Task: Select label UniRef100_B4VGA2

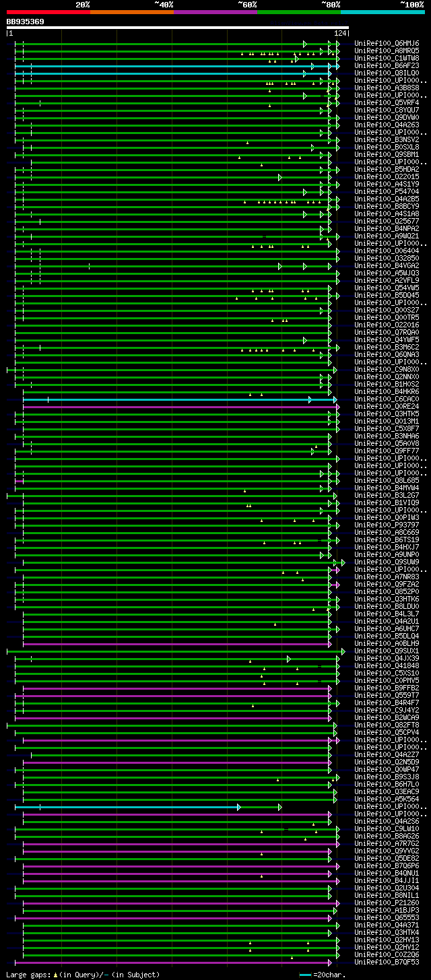Action: [x=387, y=265]
